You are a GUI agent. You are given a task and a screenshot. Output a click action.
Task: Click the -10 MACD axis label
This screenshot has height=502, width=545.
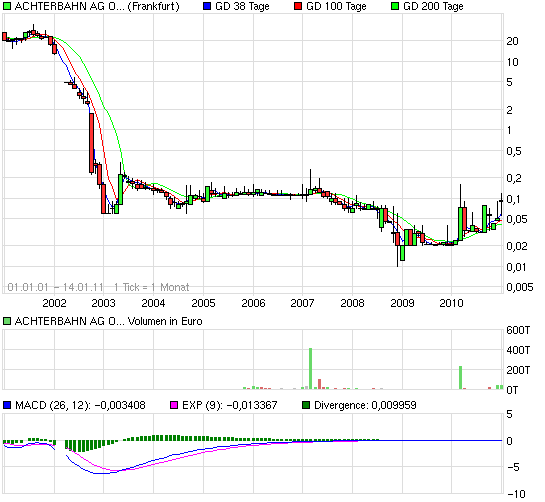(x=516, y=494)
